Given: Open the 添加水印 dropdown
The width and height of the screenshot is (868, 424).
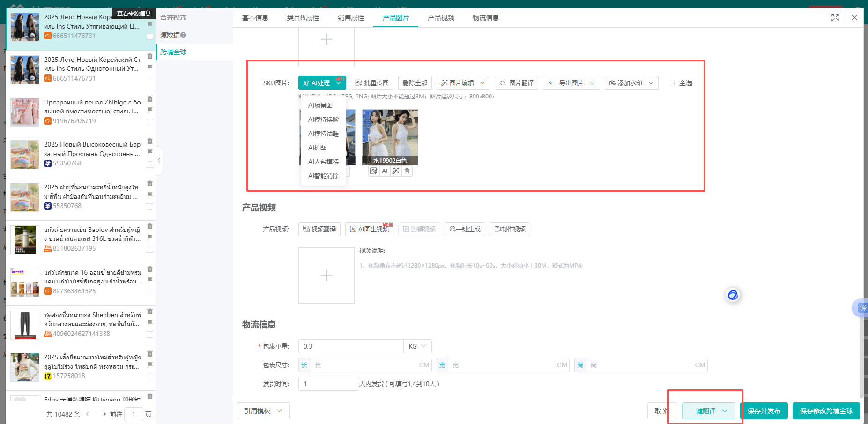Looking at the screenshot, I should click(631, 83).
